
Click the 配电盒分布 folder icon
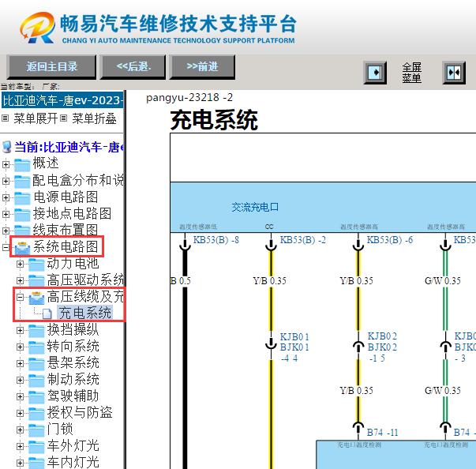coord(22,182)
